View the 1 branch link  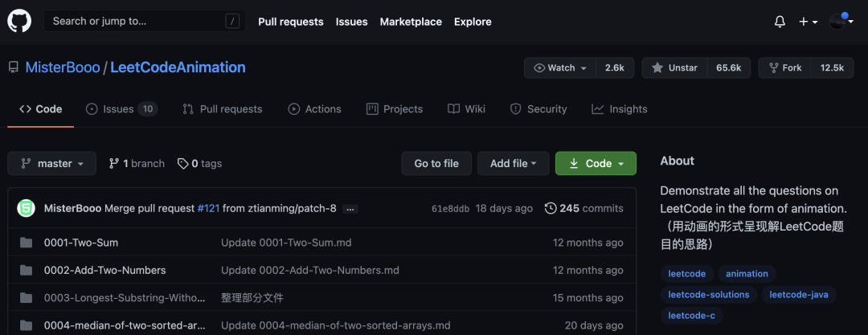pos(137,163)
